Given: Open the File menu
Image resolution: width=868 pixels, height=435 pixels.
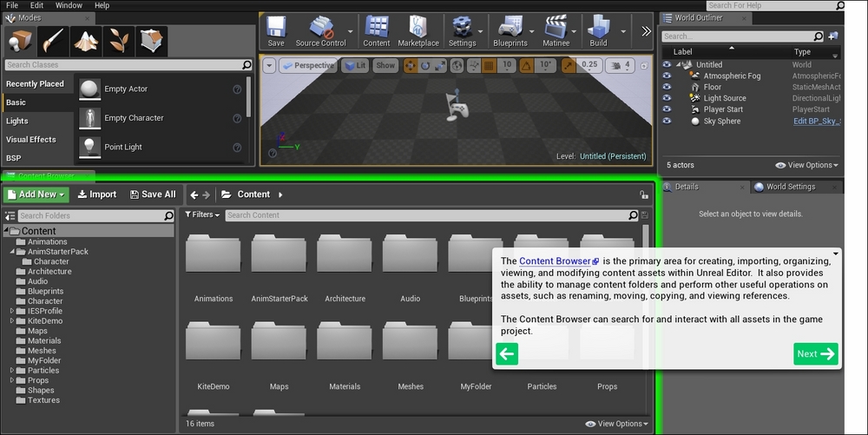Looking at the screenshot, I should pos(11,5).
